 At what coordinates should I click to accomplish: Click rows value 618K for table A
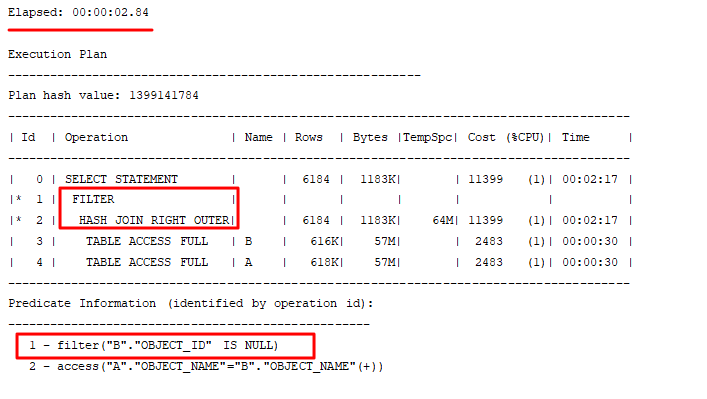pyautogui.click(x=325, y=262)
